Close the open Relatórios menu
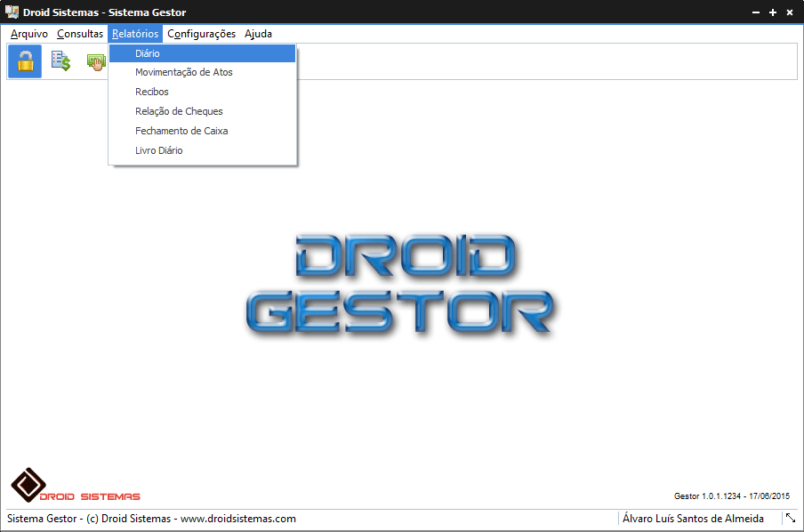804x532 pixels. [135, 34]
